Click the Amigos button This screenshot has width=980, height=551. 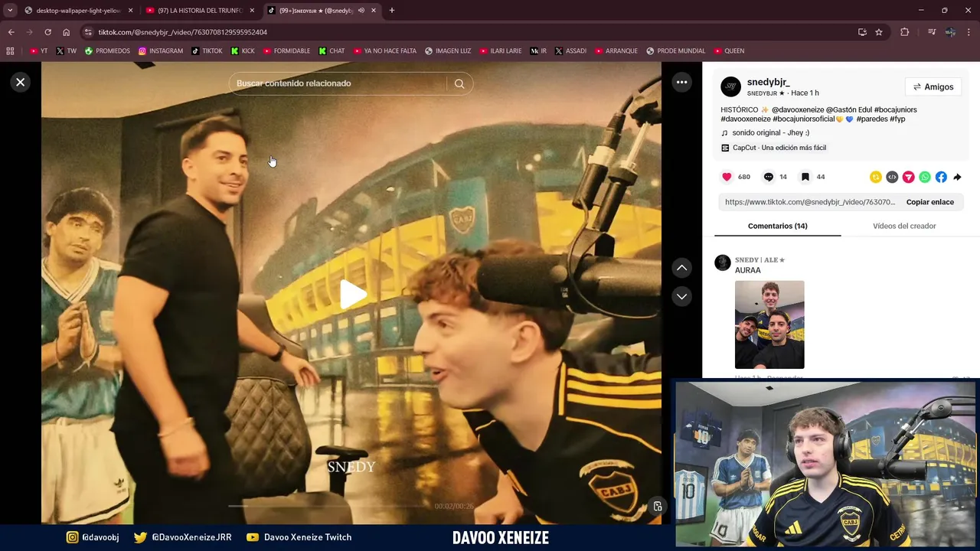point(933,87)
